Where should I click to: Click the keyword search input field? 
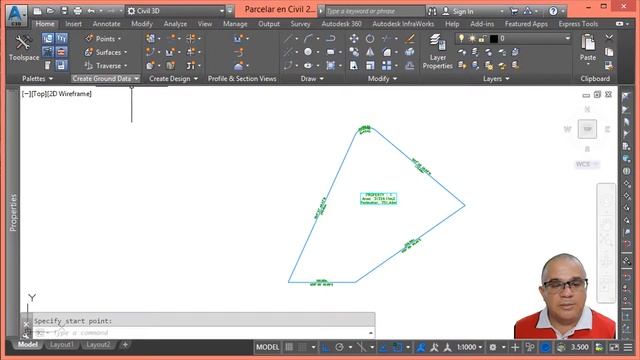(x=375, y=11)
